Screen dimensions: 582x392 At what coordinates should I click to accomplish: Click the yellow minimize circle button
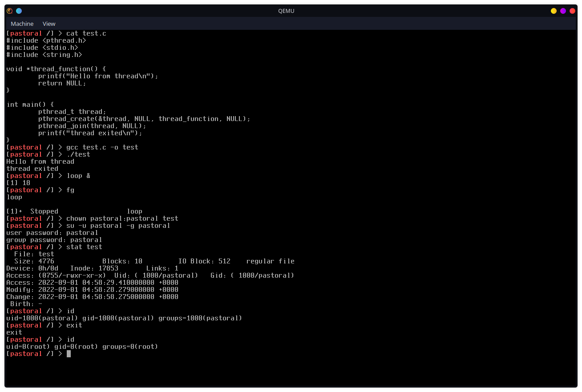pyautogui.click(x=554, y=11)
